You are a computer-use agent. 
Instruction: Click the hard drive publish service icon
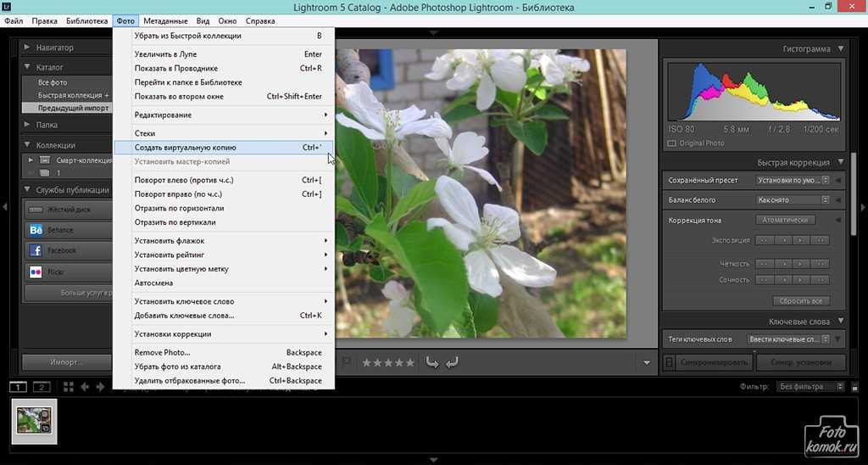[x=36, y=210]
